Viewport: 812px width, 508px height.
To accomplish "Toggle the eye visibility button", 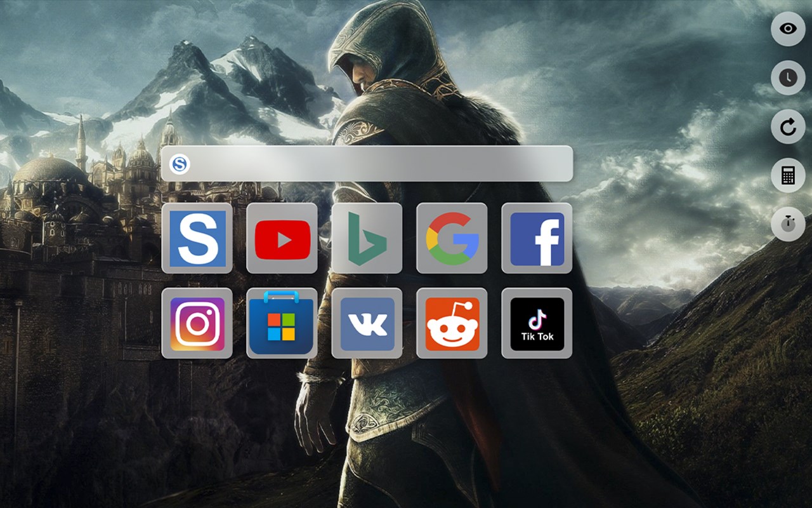I will point(788,29).
